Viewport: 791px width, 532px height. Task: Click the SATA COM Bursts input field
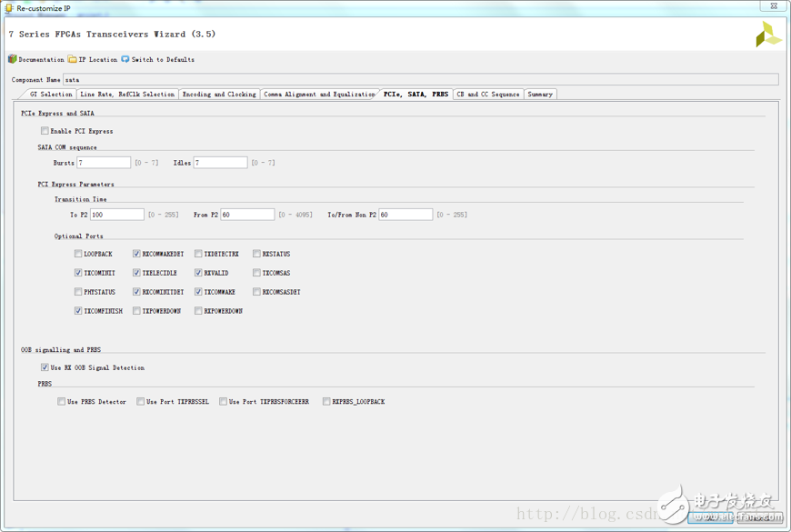pos(104,163)
